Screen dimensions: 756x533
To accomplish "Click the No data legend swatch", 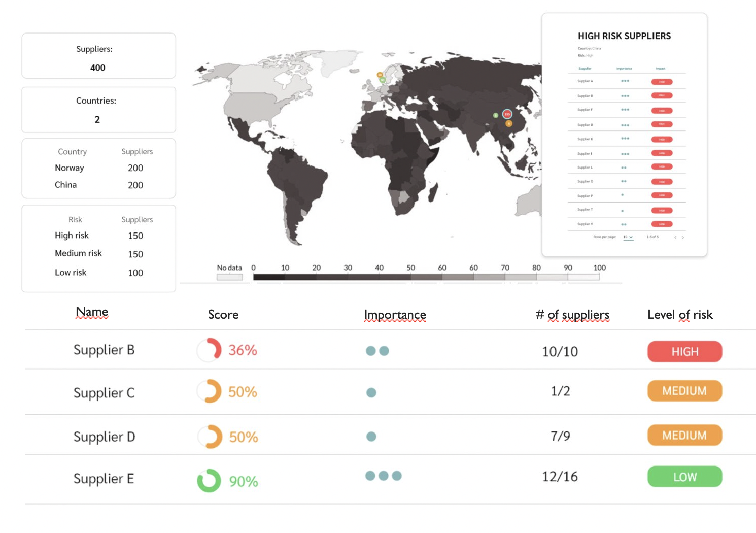I will pyautogui.click(x=229, y=277).
